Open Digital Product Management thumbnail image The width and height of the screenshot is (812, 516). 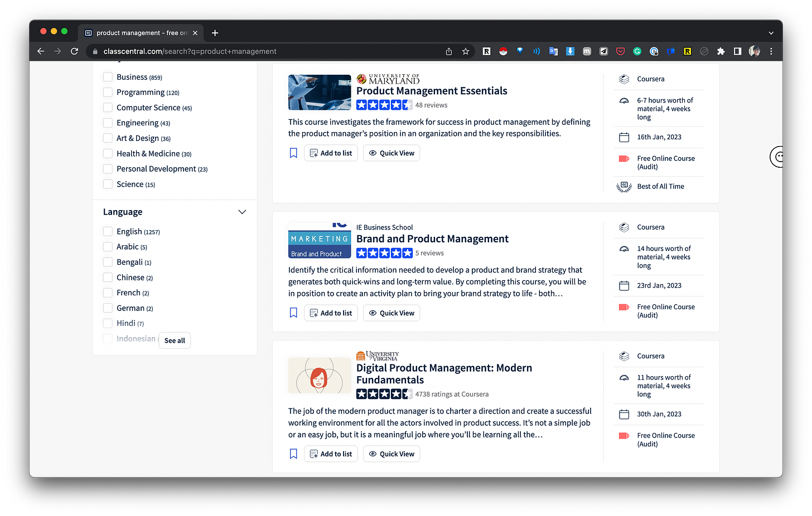[320, 376]
